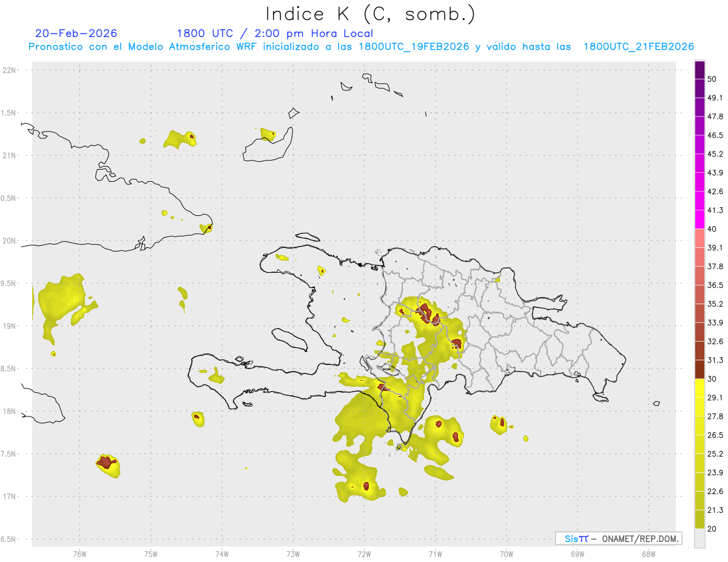This screenshot has height=562, width=728.
Task: Pick the bright yellow swatch between 29.1 and 30
Action: click(699, 388)
